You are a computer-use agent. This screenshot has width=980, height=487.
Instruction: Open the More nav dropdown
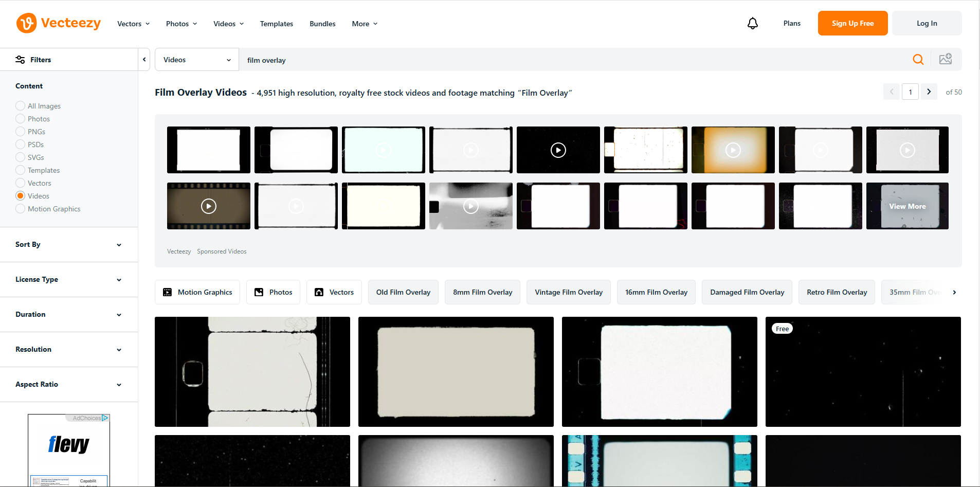pyautogui.click(x=365, y=24)
